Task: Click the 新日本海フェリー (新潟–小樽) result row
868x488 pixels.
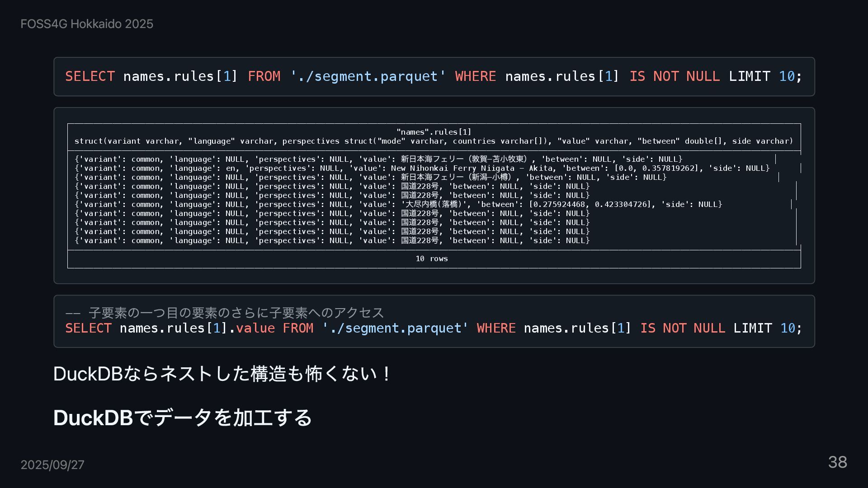Action: [x=370, y=177]
